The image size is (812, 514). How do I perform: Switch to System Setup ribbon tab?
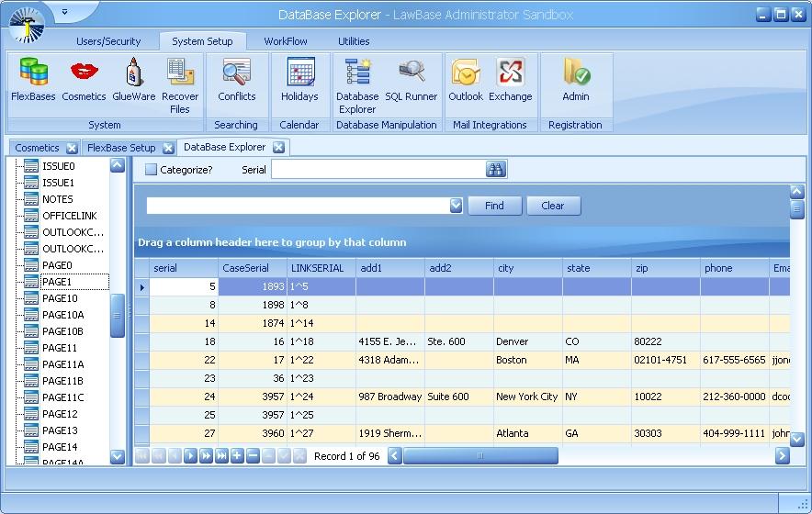coord(202,41)
